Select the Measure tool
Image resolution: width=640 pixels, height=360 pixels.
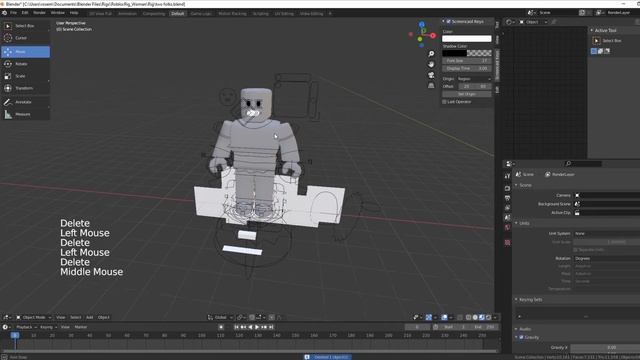[25, 114]
